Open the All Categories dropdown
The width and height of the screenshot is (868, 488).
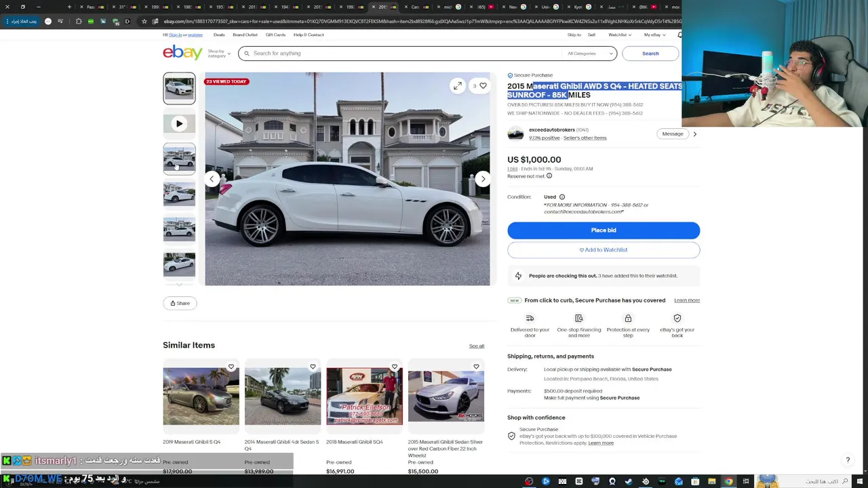click(x=591, y=54)
